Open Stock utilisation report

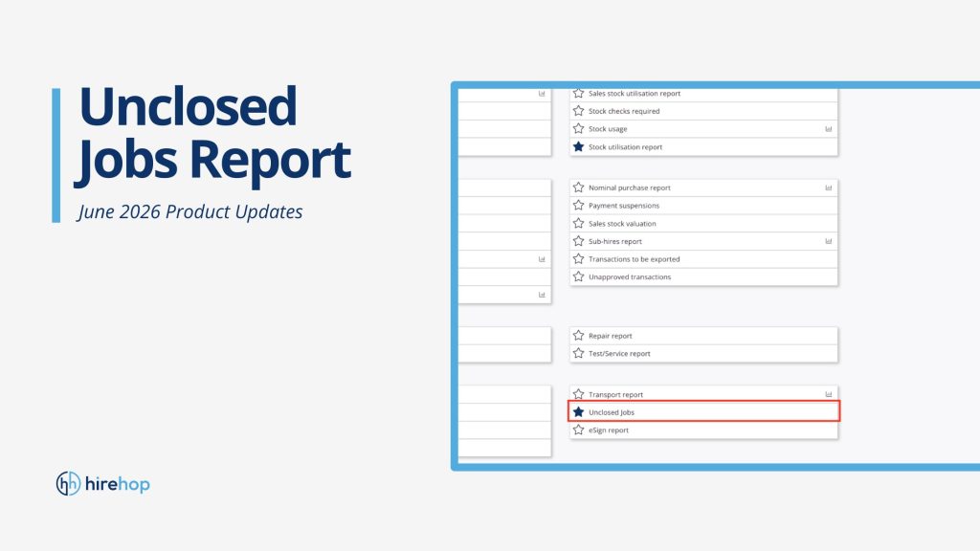coord(625,147)
